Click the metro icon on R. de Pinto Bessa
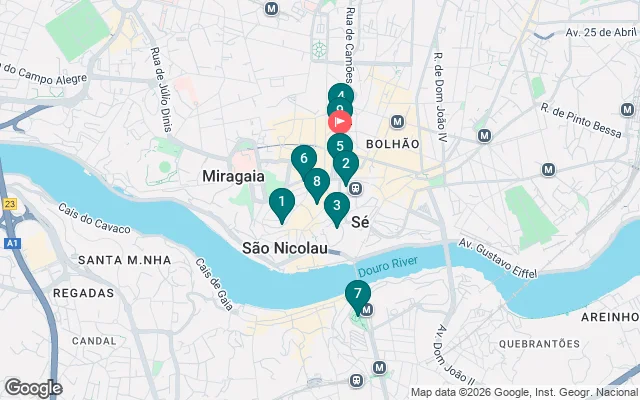640x400 pixels. pyautogui.click(x=627, y=109)
